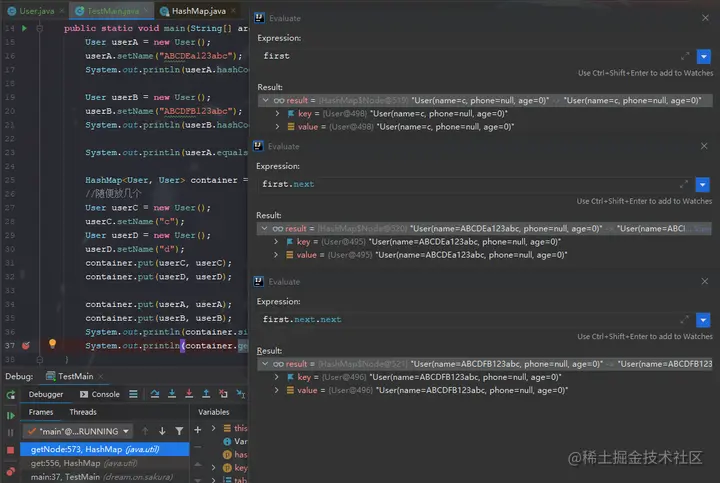Switch to HashMap.java editor tab

tap(198, 11)
